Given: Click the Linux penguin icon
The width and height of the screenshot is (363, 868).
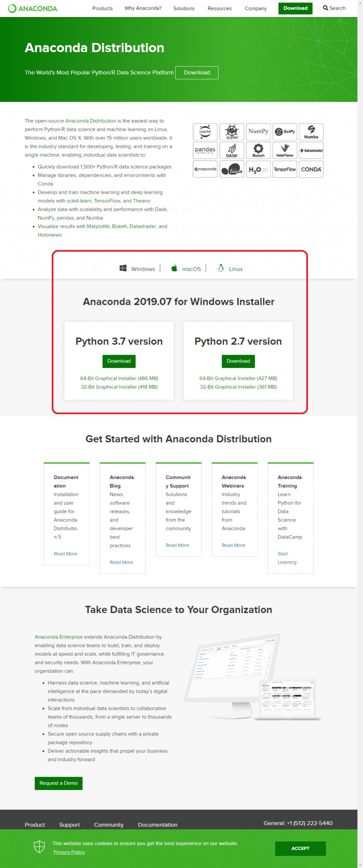Looking at the screenshot, I should [221, 268].
